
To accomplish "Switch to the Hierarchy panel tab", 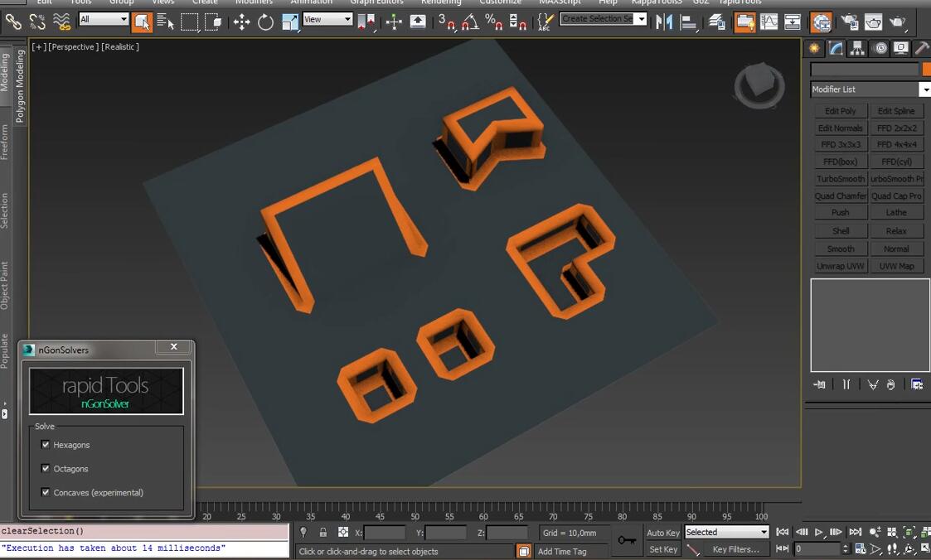I will 856,49.
